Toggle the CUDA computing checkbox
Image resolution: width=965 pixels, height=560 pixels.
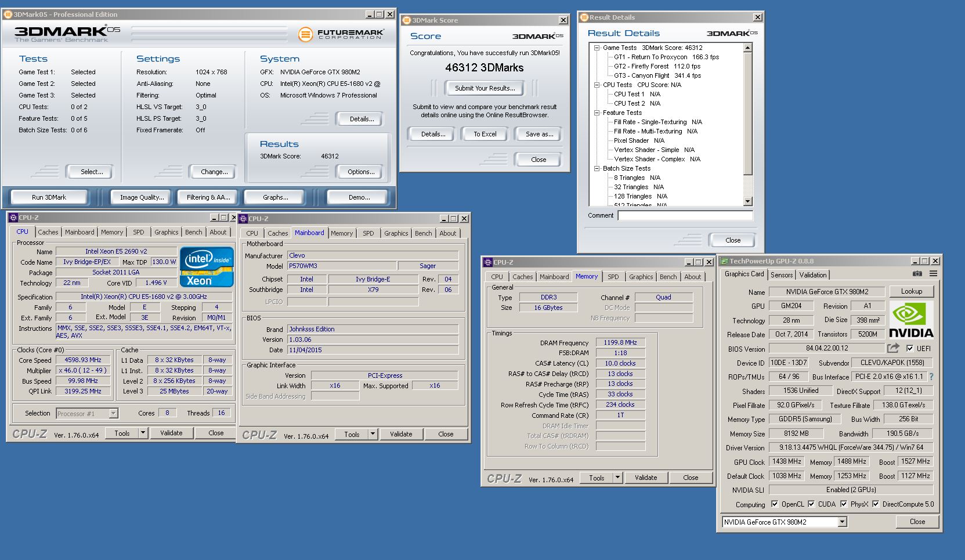(x=811, y=504)
